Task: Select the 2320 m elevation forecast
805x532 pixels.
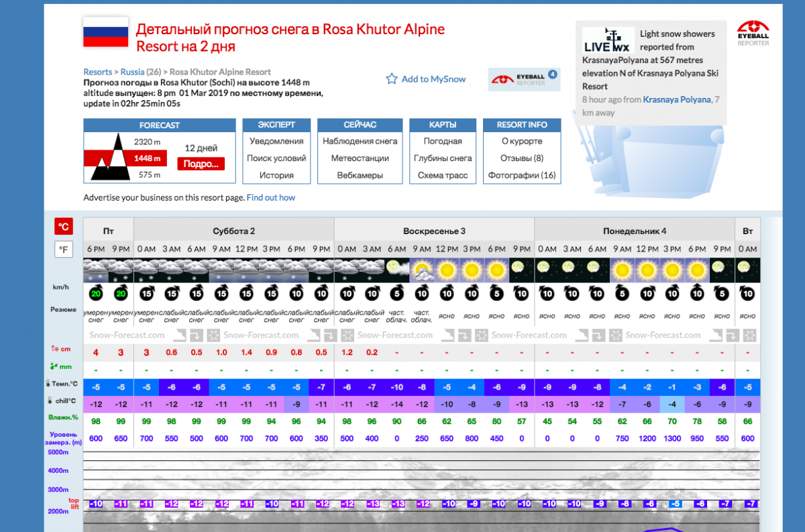Action: click(x=147, y=142)
